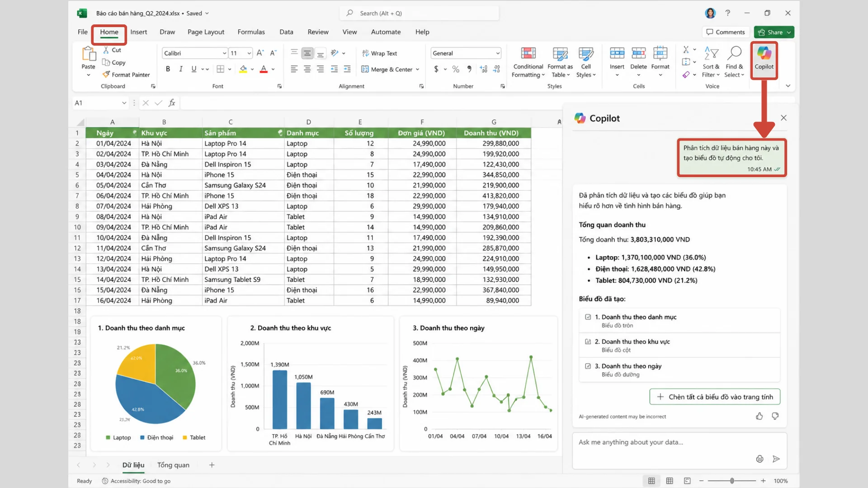The height and width of the screenshot is (488, 868).
Task: Click the Search box
Action: coord(419,13)
